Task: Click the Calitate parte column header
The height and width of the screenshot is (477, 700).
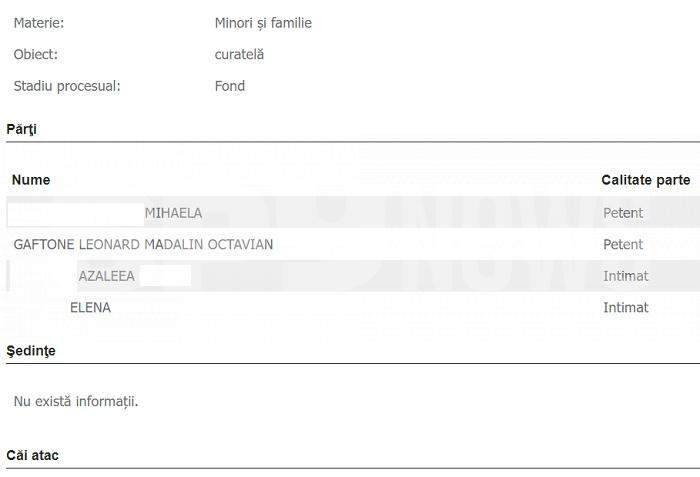Action: coord(645,180)
